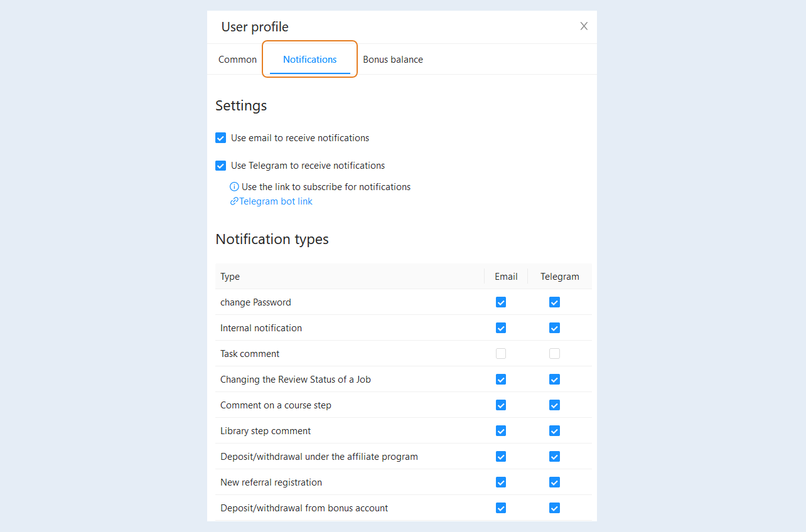This screenshot has height=532, width=806.
Task: Toggle Telegram for affiliate program Deposit/withdrawal
Action: [x=554, y=457]
